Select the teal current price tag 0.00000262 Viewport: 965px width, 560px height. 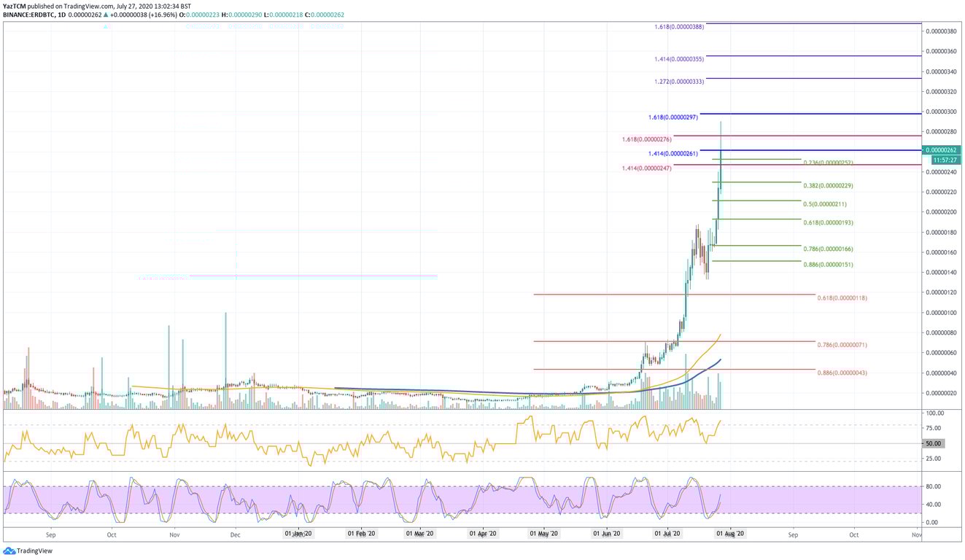[x=941, y=149]
